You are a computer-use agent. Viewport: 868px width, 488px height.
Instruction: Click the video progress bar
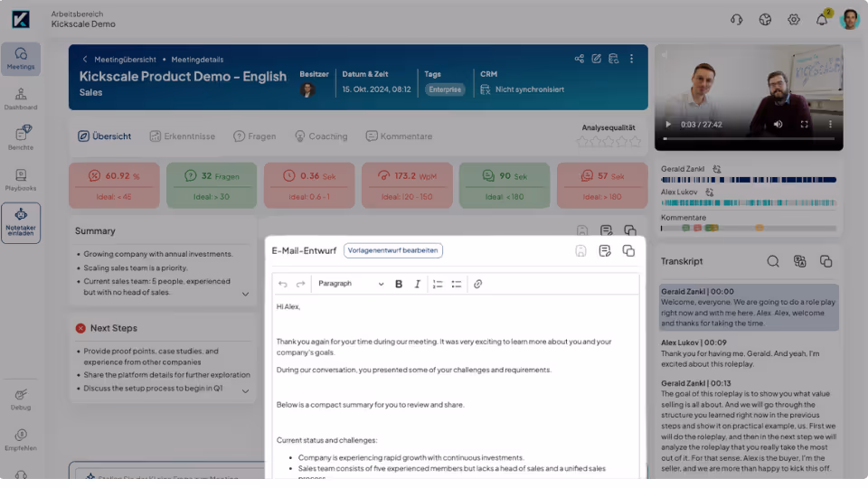749,139
